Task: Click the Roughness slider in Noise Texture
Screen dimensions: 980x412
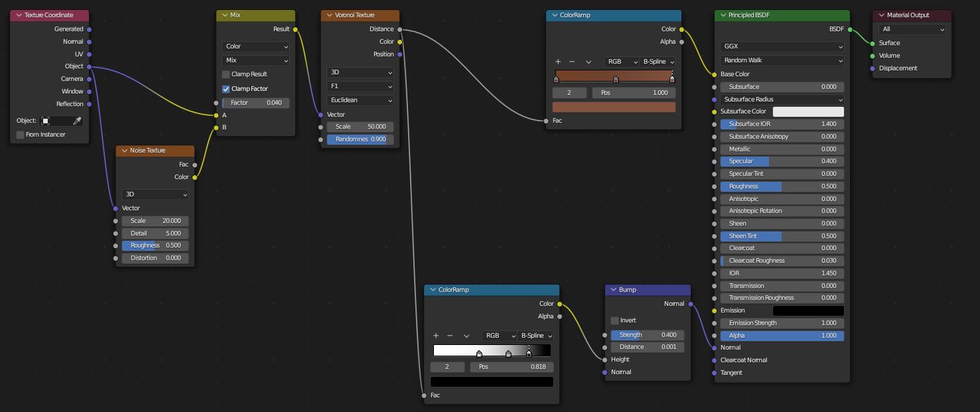Action: click(155, 245)
